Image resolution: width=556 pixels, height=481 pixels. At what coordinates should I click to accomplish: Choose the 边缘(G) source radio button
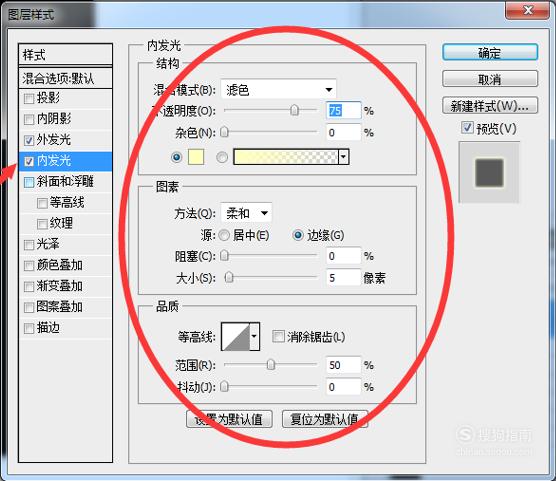[x=298, y=235]
